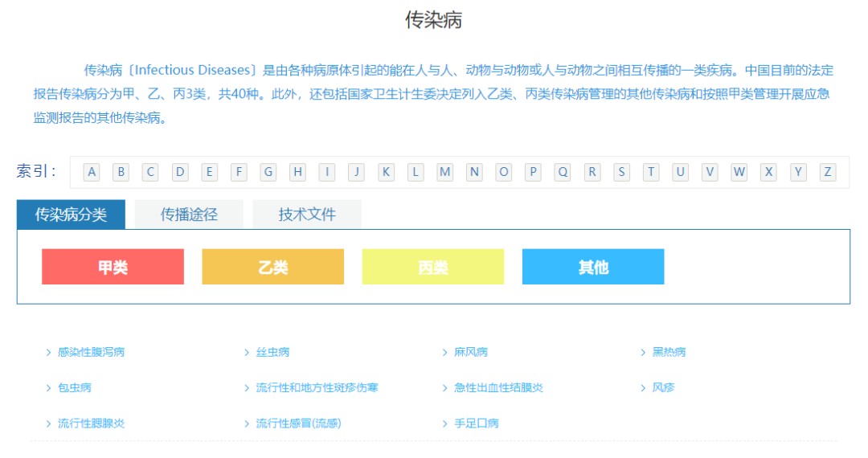The height and width of the screenshot is (458, 868).
Task: Click index letter D box
Action: click(x=180, y=172)
